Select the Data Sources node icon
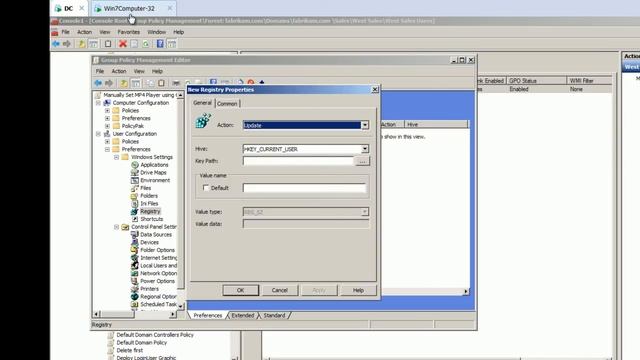 tap(135, 235)
